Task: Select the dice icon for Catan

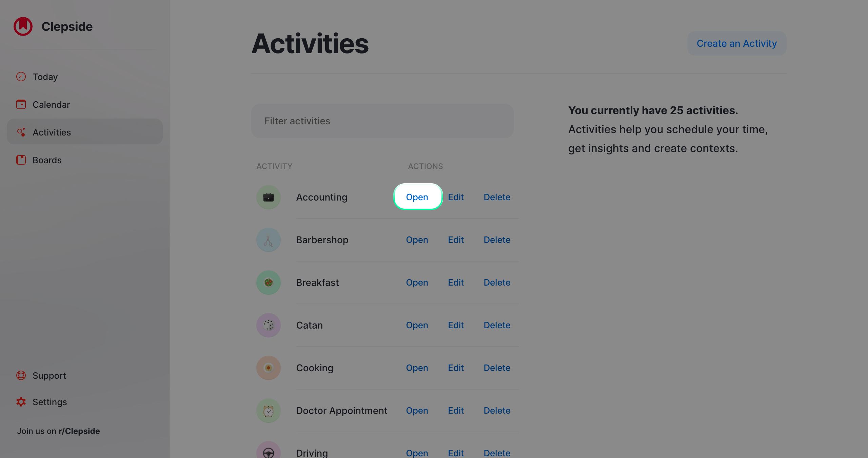Action: pos(268,325)
